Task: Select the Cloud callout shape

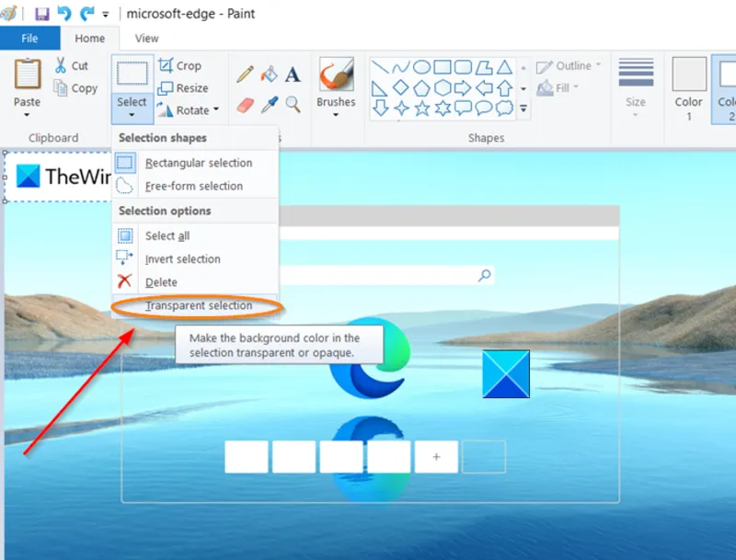Action: point(504,109)
